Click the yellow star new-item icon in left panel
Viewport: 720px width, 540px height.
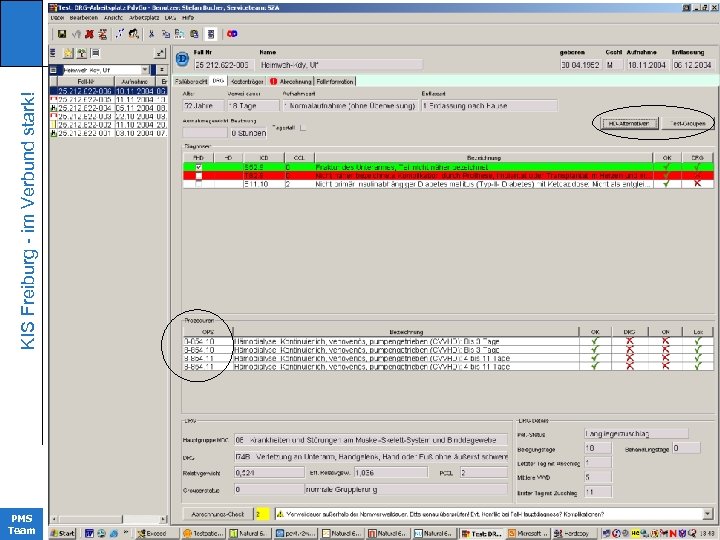coord(68,53)
